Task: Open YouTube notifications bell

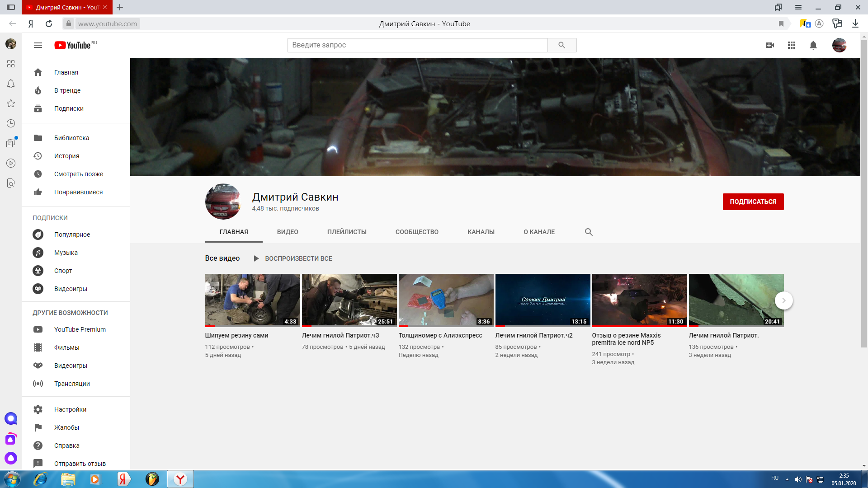Action: pyautogui.click(x=813, y=45)
